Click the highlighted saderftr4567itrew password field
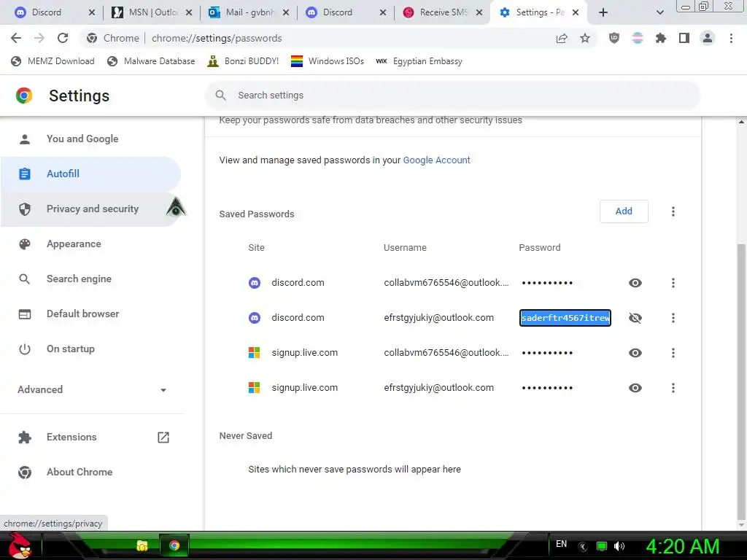 click(x=565, y=318)
